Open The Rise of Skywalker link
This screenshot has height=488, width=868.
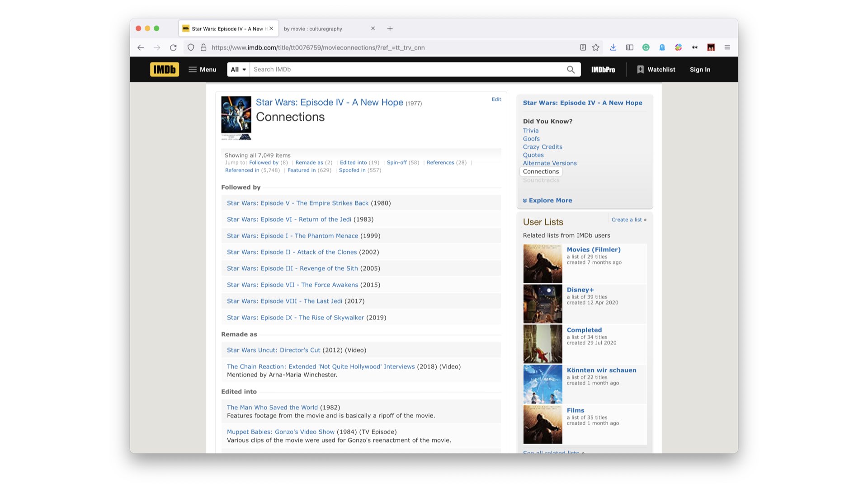295,318
